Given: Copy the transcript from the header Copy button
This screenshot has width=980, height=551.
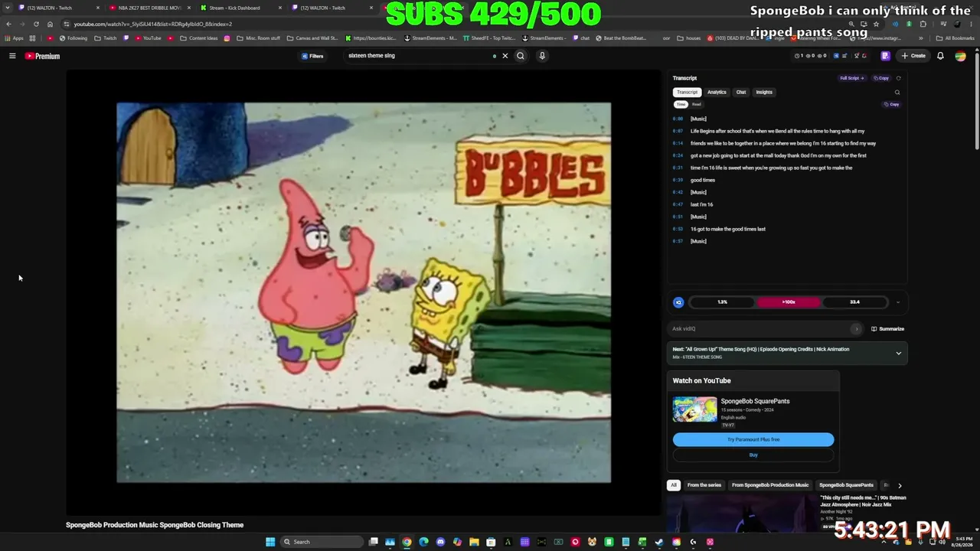Looking at the screenshot, I should tap(881, 78).
